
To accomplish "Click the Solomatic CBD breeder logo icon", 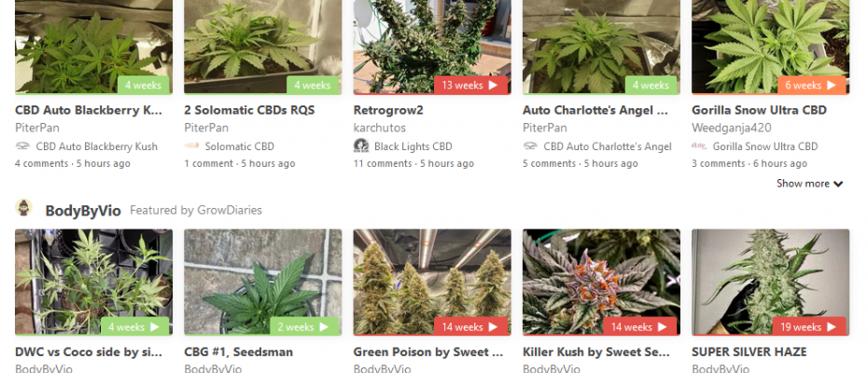I will (191, 146).
